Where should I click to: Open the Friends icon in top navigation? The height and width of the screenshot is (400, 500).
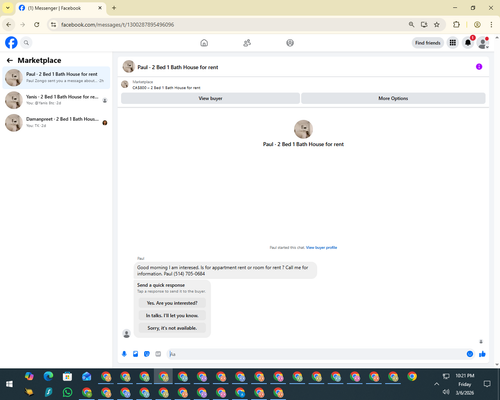[x=247, y=43]
